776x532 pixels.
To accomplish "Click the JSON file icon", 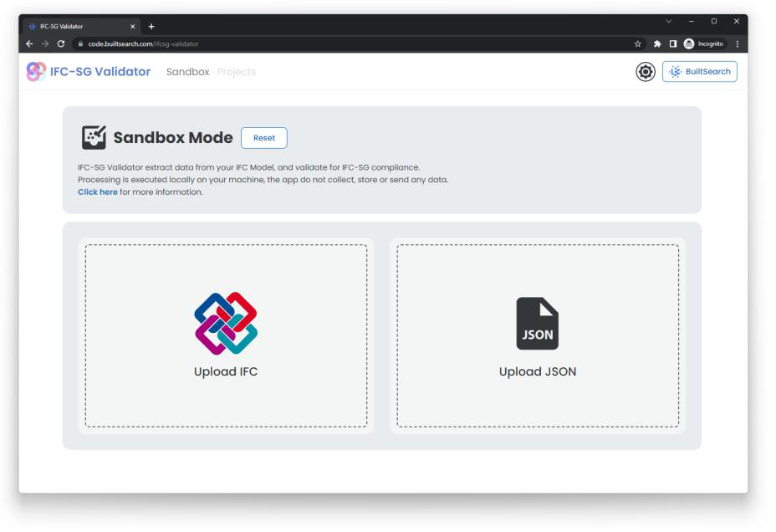I will pyautogui.click(x=538, y=323).
